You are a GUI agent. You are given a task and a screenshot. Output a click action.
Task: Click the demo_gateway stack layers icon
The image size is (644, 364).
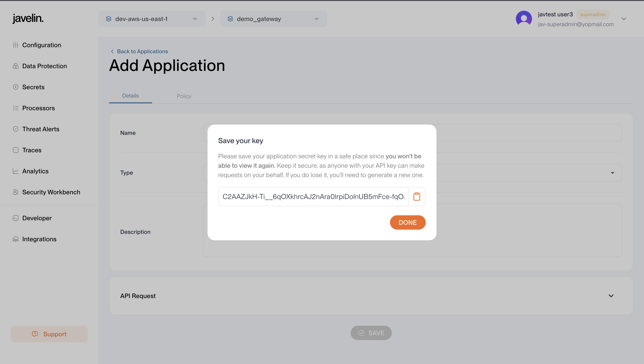coord(230,19)
